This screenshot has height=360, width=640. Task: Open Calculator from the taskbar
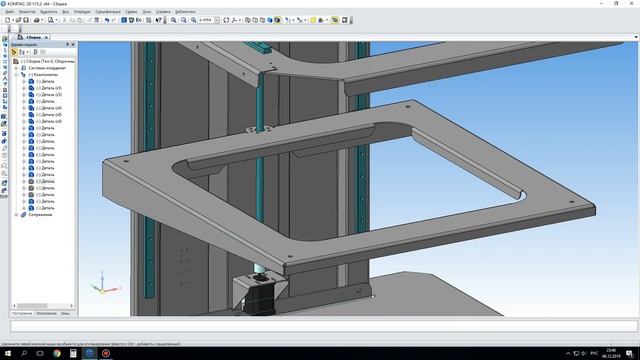(73, 353)
